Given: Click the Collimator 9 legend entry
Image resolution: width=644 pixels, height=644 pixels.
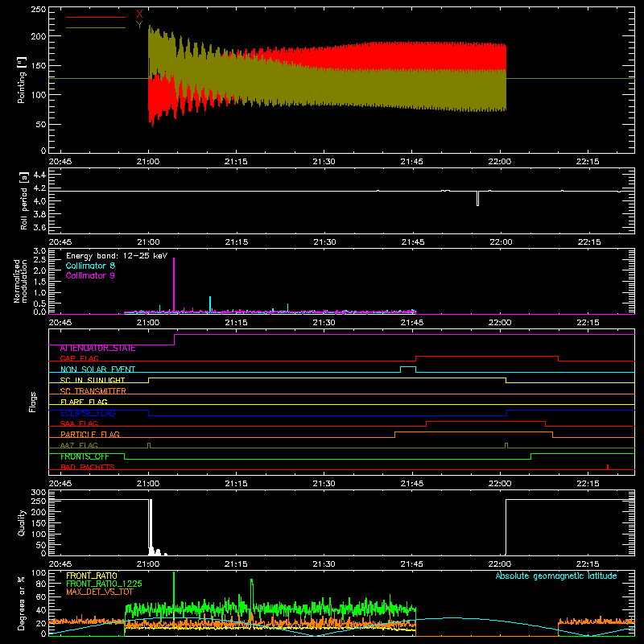Looking at the screenshot, I should 90,275.
